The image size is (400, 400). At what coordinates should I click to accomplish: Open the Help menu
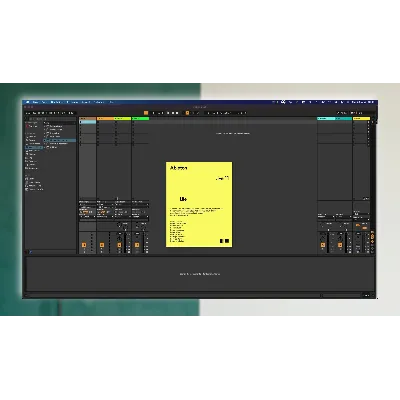(x=111, y=102)
